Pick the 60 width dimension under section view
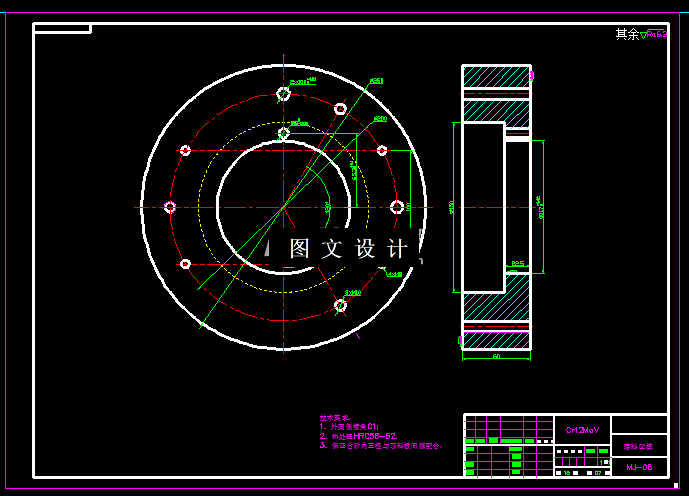Screen dimensions: 689x496 [x=496, y=356]
